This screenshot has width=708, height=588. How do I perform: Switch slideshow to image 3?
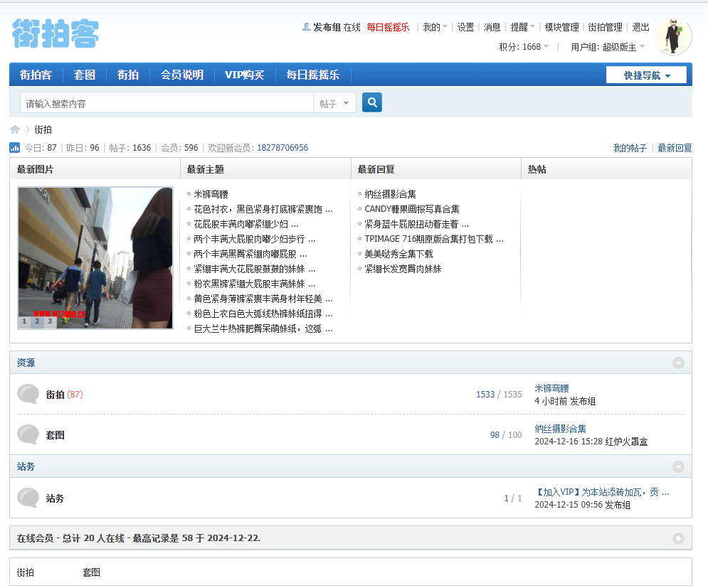(x=50, y=321)
